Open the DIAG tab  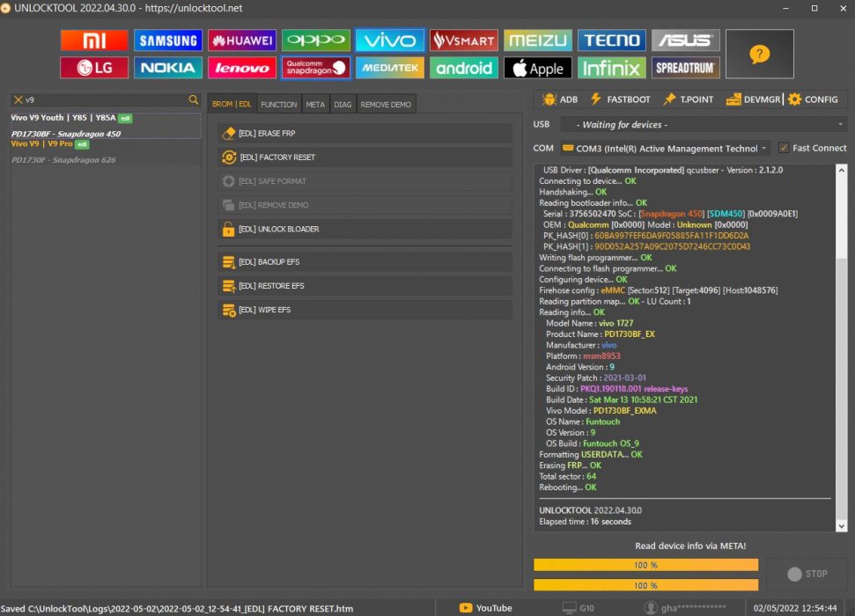(x=343, y=104)
